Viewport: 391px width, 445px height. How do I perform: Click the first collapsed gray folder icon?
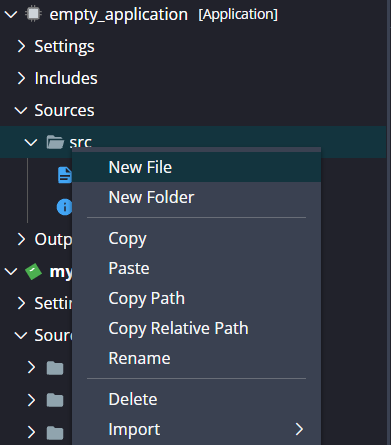pos(55,368)
